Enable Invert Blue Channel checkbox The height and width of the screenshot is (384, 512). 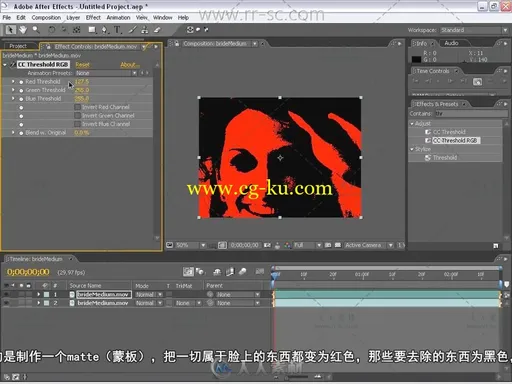(77, 124)
